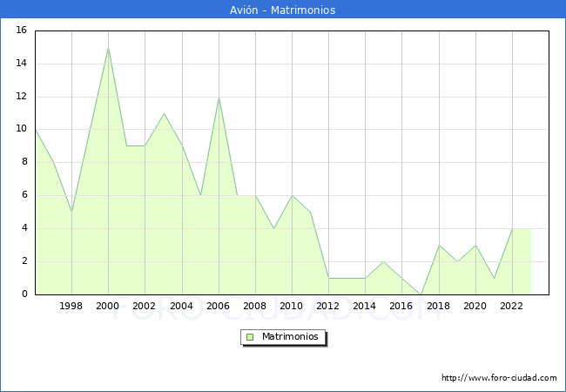Select the Matrimonios legend label
This screenshot has width=566, height=392.
290,336
